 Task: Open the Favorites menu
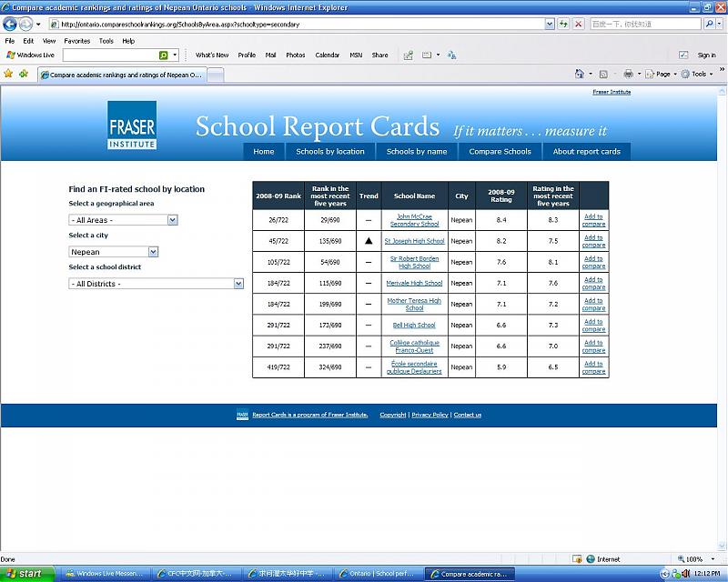tap(76, 41)
